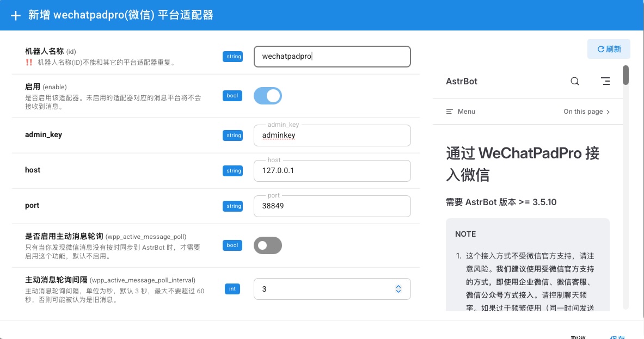The width and height of the screenshot is (644, 339).
Task: Click the plus icon in the dialog header
Action: tap(16, 16)
